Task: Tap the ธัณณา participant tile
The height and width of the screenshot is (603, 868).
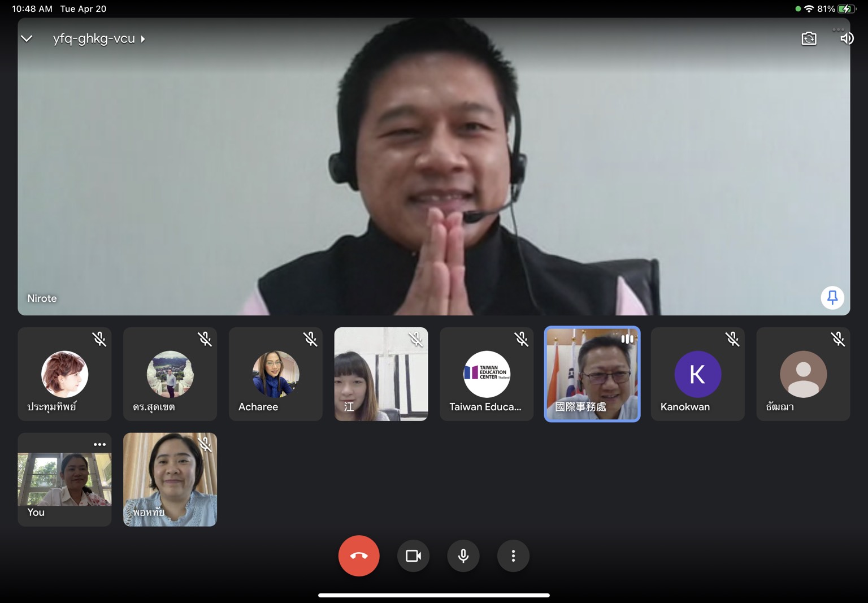Action: [x=803, y=374]
